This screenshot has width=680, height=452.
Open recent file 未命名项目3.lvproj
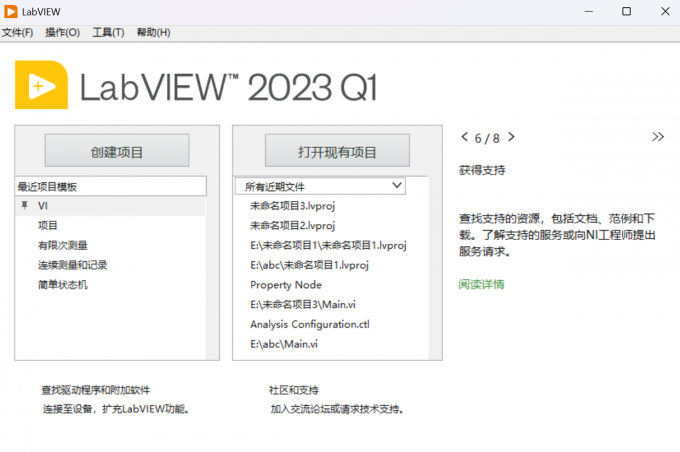[x=292, y=206]
